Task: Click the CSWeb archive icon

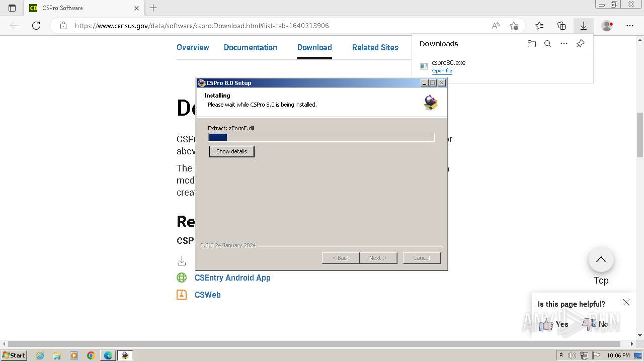Action: click(x=182, y=295)
